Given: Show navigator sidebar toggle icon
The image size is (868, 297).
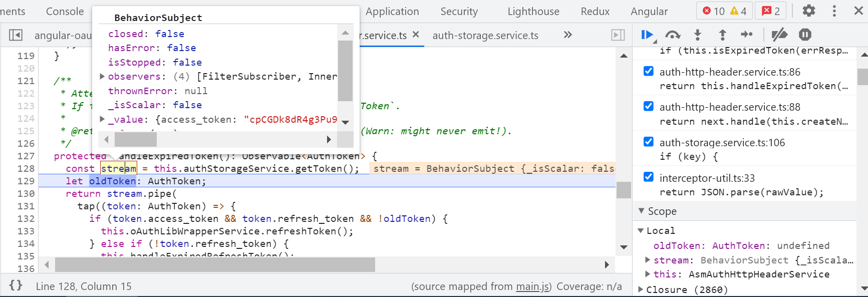Looking at the screenshot, I should pos(16,35).
